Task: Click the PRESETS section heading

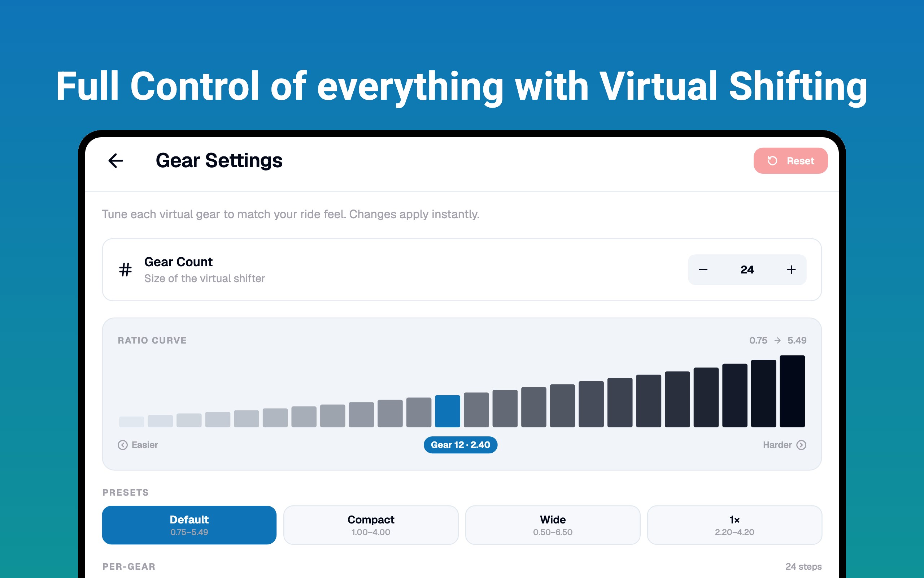Action: (126, 492)
